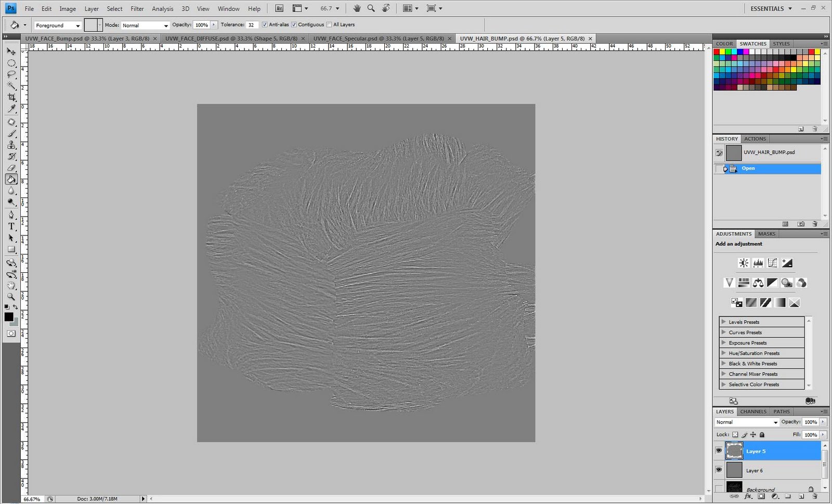The width and height of the screenshot is (832, 504).
Task: Select the Pen tool
Action: pos(11,215)
